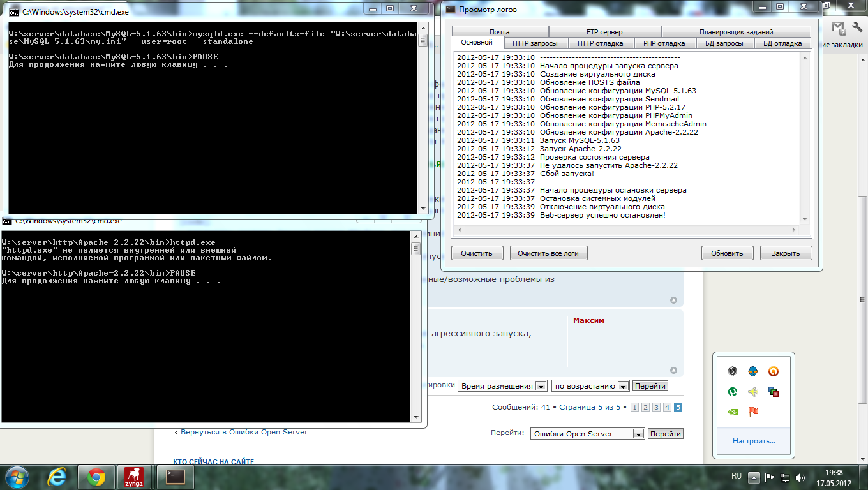Image resolution: width=868 pixels, height=490 pixels.
Task: Click the Gmail icon in the browser toolbar
Action: (x=838, y=28)
